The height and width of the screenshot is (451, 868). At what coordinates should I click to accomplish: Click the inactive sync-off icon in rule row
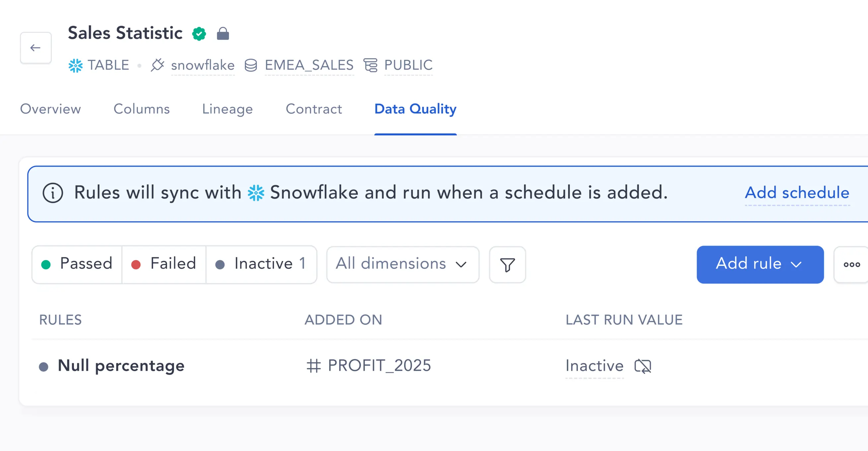click(x=643, y=366)
